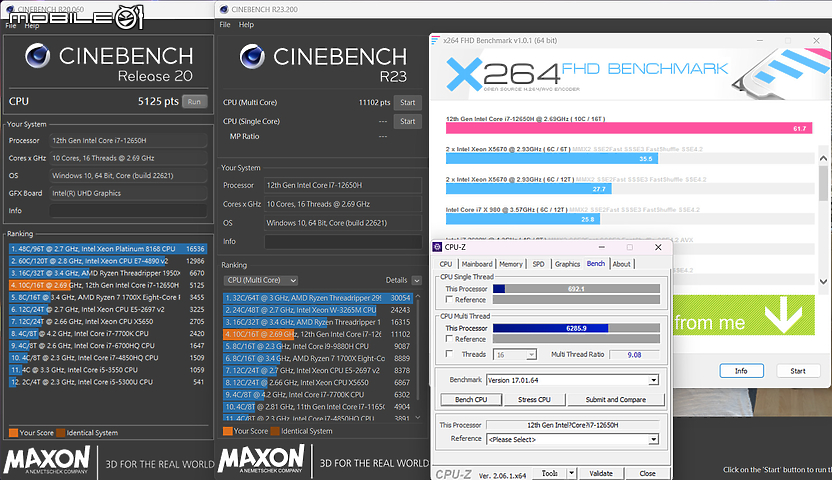Click Close button in CPU-Z footer

[x=647, y=473]
